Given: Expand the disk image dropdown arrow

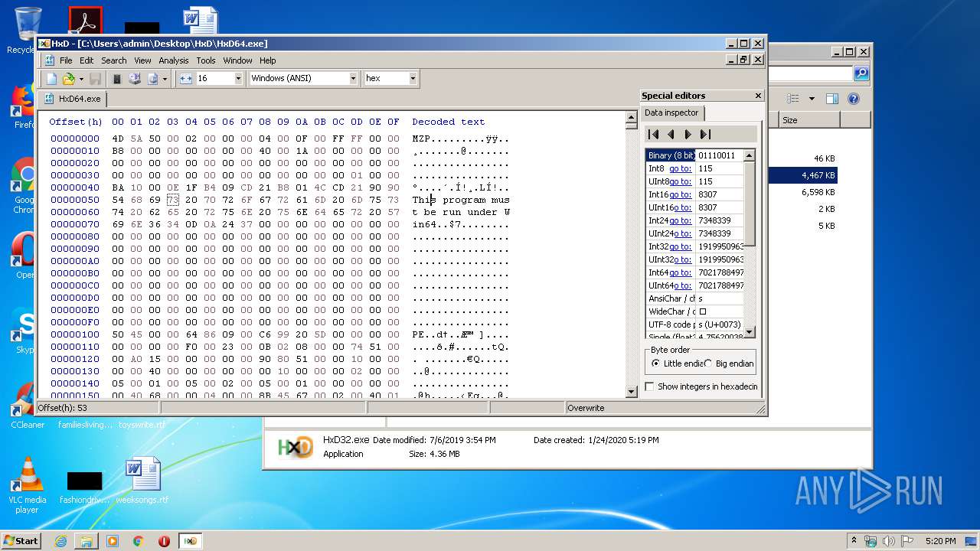Looking at the screenshot, I should pos(165,78).
